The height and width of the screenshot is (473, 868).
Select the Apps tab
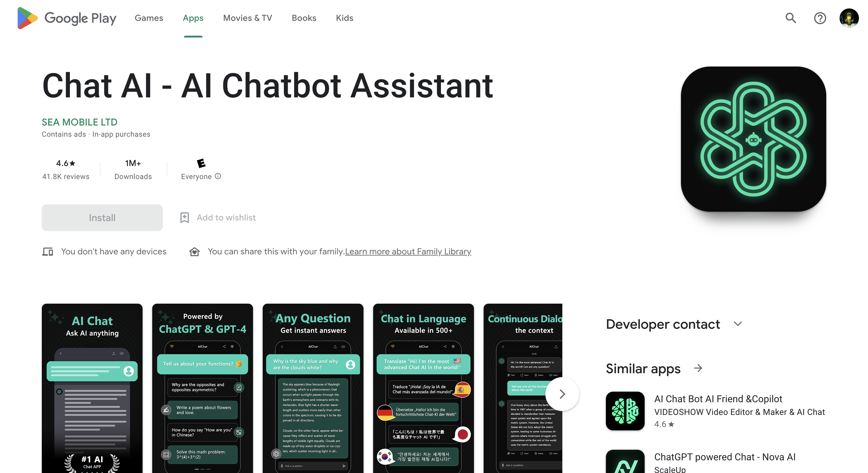coord(193,18)
